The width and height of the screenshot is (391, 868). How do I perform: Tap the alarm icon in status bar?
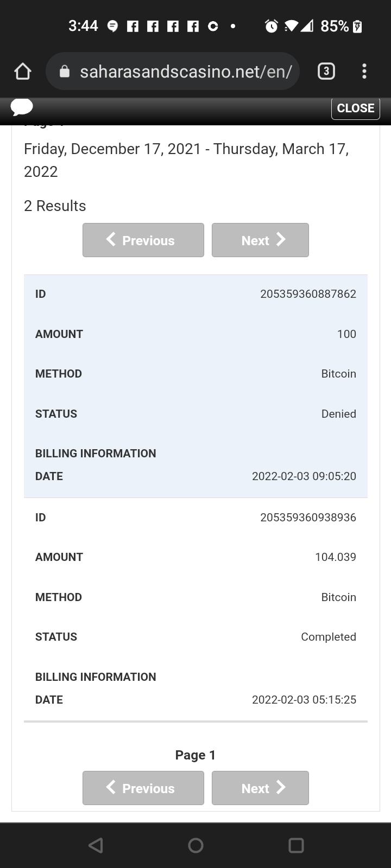(271, 26)
